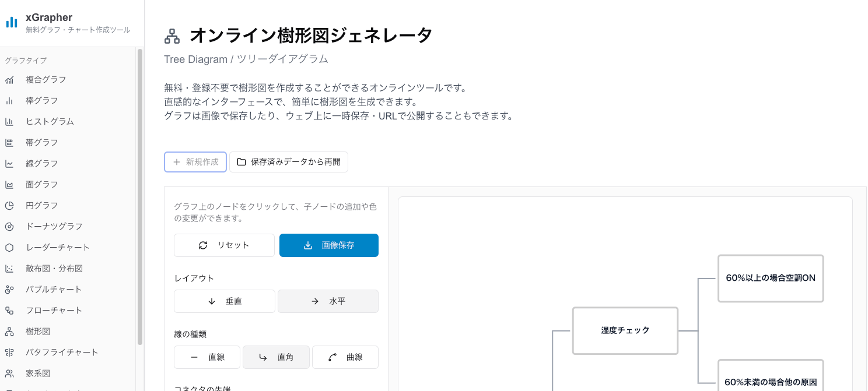868x391 pixels.
Task: Open 保存済みデータから再開
Action: point(289,162)
